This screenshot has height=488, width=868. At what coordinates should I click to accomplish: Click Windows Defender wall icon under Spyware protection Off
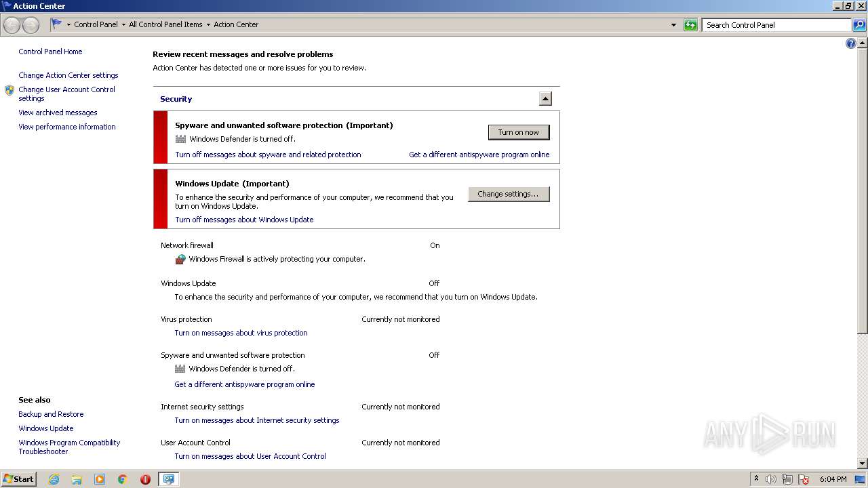(x=180, y=369)
